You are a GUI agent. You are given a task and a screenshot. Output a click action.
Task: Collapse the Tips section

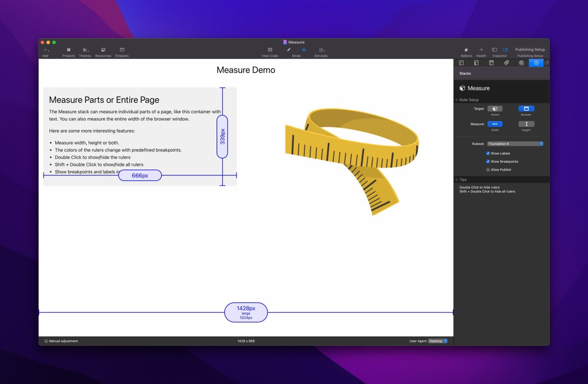pos(457,180)
